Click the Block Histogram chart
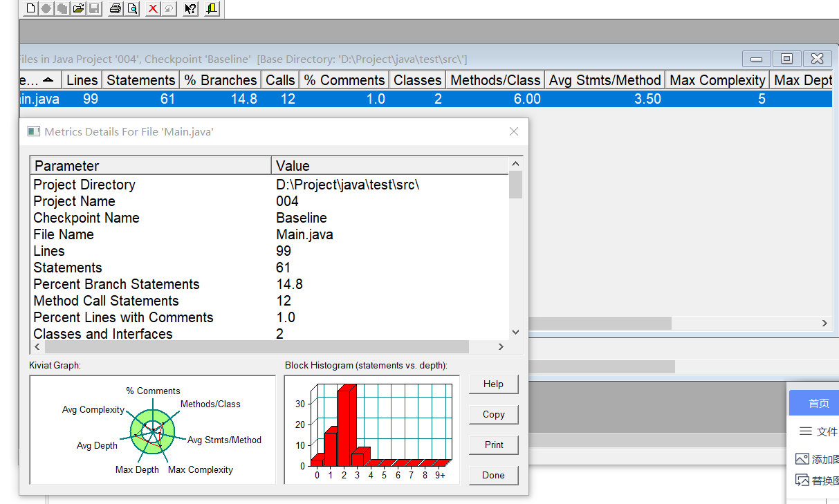839x504 pixels. pyautogui.click(x=371, y=430)
